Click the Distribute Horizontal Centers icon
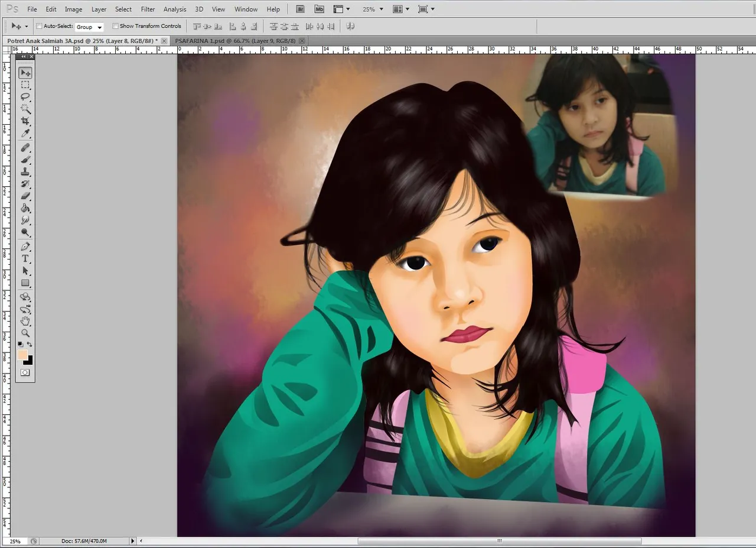 (320, 27)
